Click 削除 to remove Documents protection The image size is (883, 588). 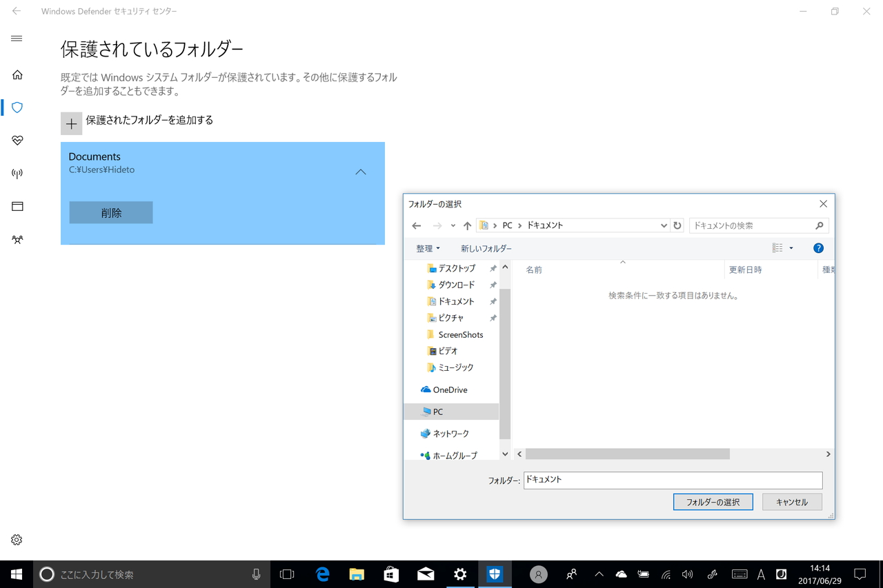tap(110, 212)
